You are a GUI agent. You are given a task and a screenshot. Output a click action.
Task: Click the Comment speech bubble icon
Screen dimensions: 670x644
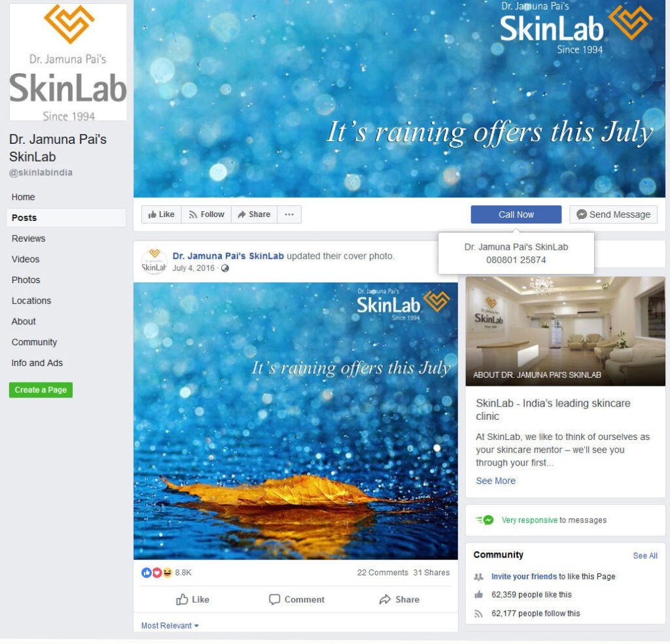tap(274, 600)
